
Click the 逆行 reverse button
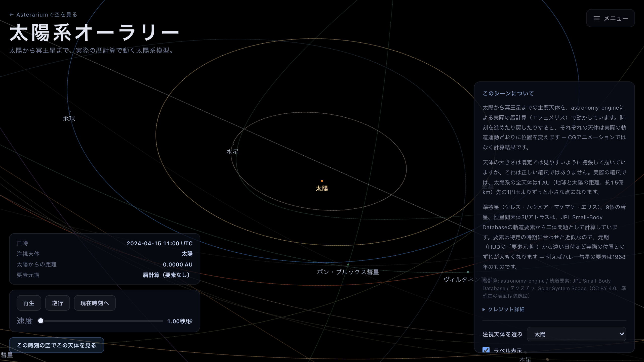57,303
